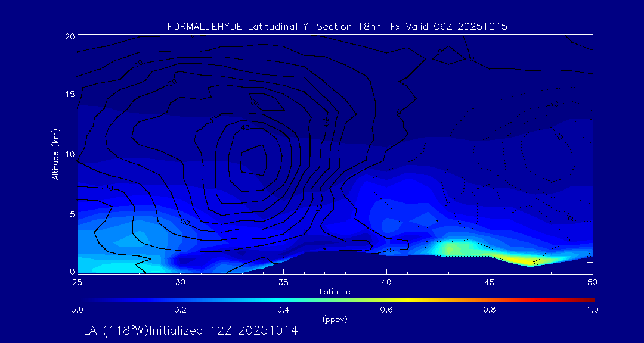
Task: Click the latitude 45 tick label
Action: (490, 282)
